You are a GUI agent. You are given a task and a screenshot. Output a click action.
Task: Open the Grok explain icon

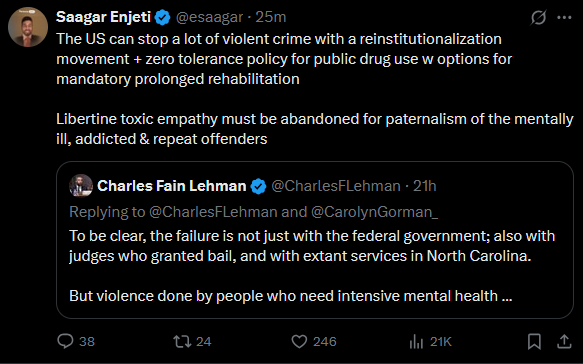538,17
